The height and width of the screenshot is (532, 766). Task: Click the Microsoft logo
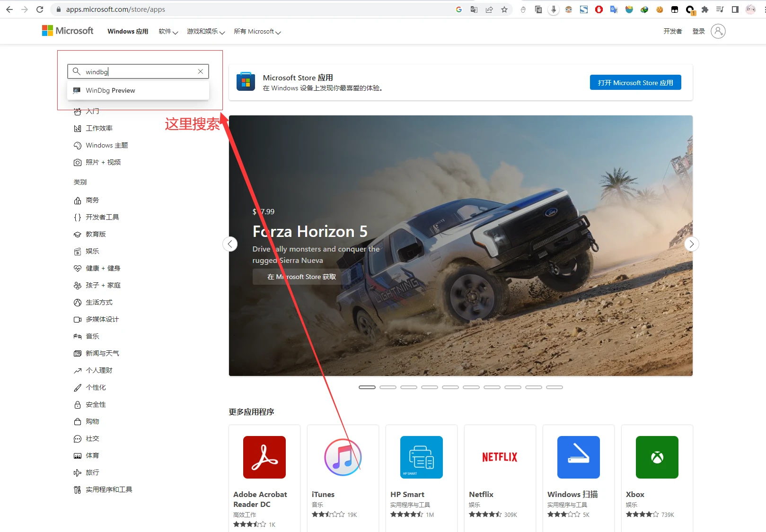[68, 31]
